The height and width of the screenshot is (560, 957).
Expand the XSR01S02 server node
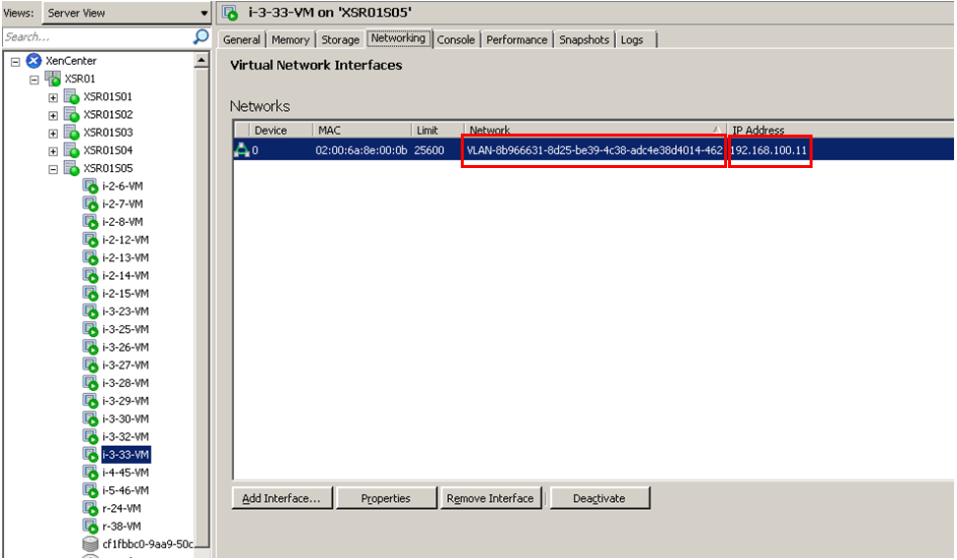pos(53,115)
